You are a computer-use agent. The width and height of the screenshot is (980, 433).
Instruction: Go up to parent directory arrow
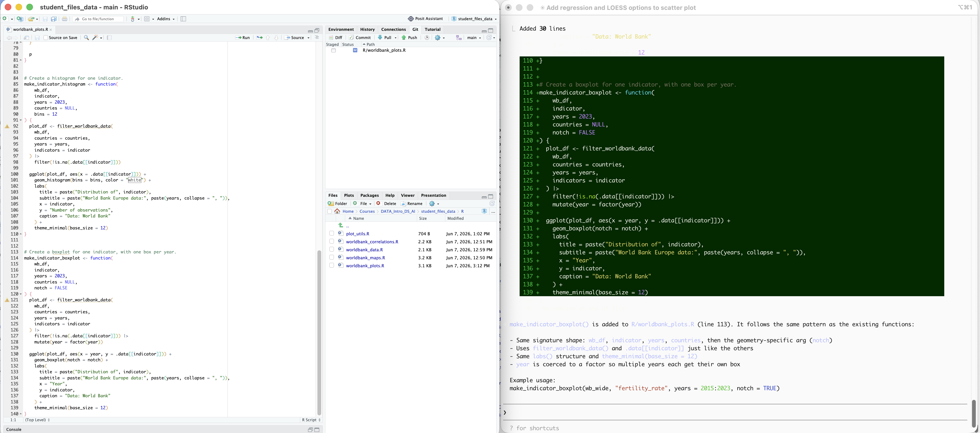coord(341,225)
